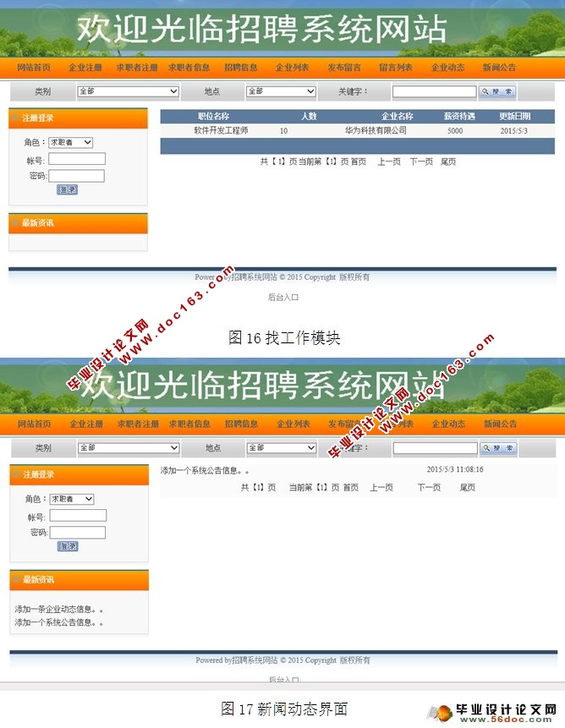
Task: Expand 类别 dropdown on 图16 page
Action: click(128, 91)
